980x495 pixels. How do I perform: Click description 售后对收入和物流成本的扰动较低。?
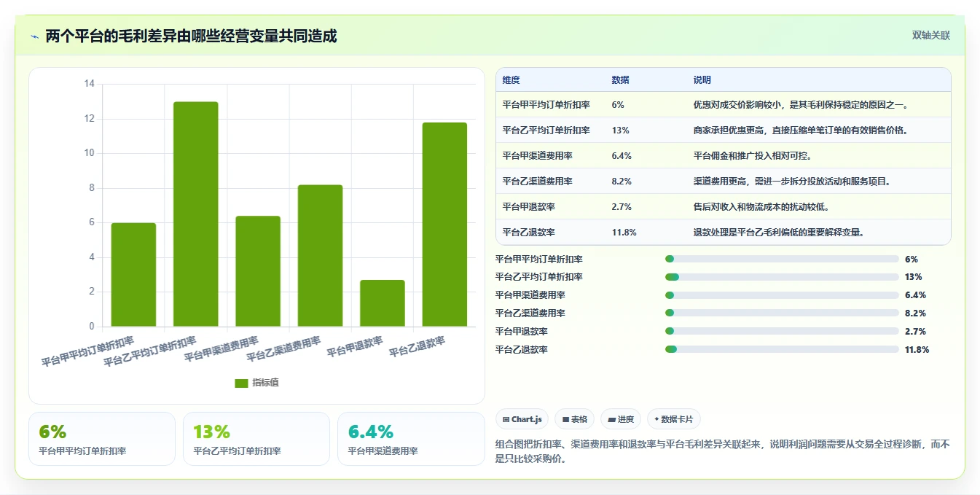click(761, 207)
